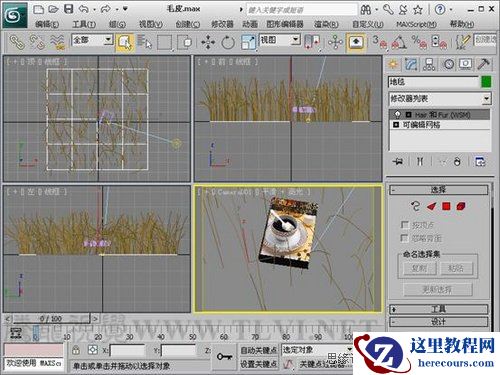Toggle the Percent Snap button
Image resolution: width=500 pixels, height=375 pixels.
pos(419,42)
